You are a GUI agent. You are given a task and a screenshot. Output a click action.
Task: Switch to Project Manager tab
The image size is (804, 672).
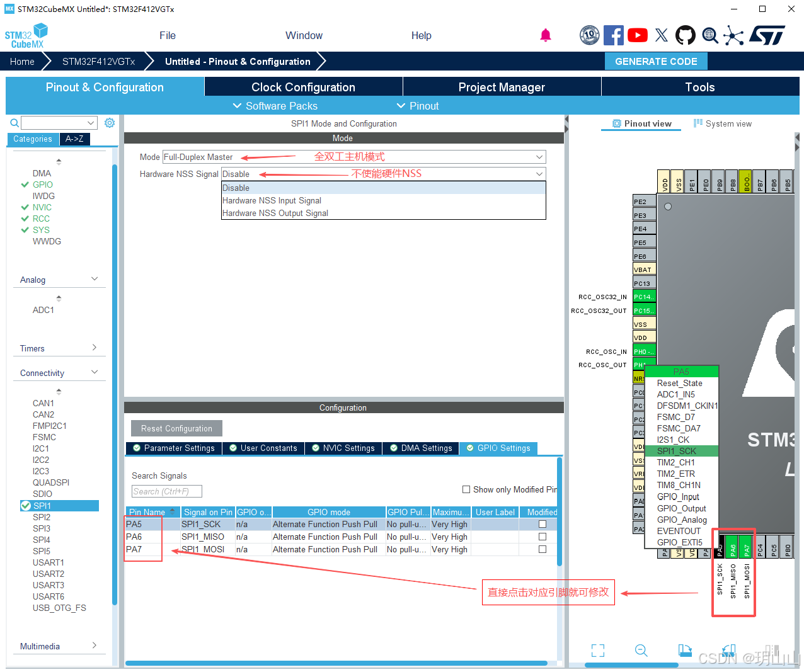click(x=502, y=87)
